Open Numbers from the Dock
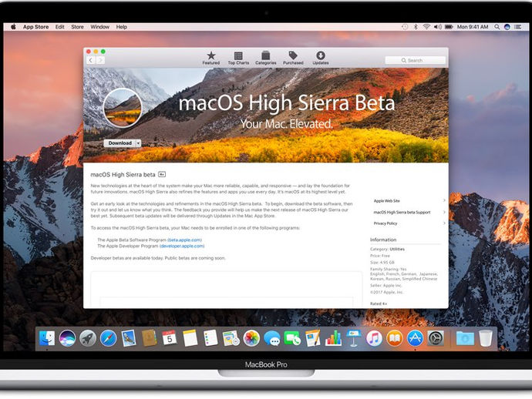Screen dimensions: 532x399 click(333, 338)
